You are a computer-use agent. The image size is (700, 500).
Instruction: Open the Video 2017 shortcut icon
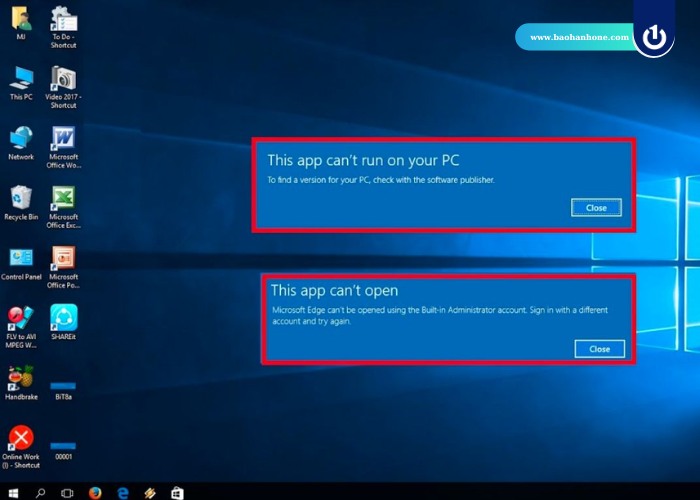point(63,87)
